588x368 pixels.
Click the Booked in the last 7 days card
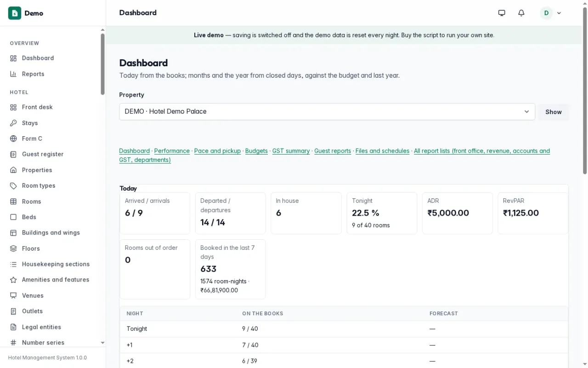230,269
